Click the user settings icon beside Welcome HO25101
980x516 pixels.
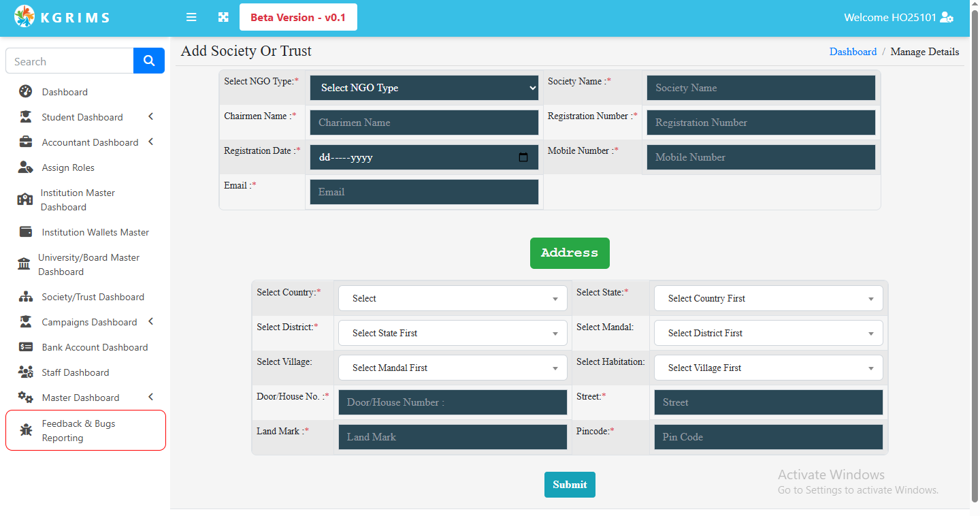point(946,18)
